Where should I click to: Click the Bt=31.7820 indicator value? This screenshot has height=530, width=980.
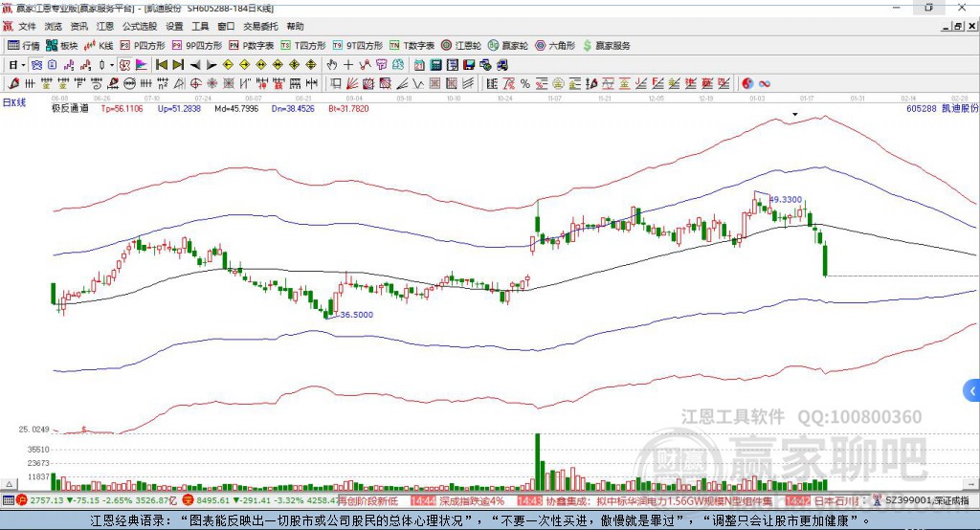point(348,109)
